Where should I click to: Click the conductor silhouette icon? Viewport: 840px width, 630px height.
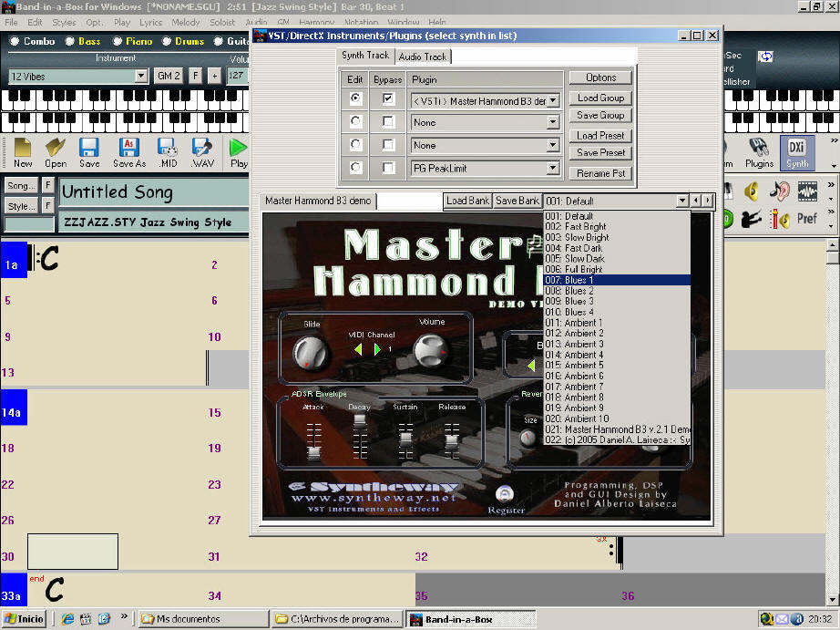pos(751,219)
